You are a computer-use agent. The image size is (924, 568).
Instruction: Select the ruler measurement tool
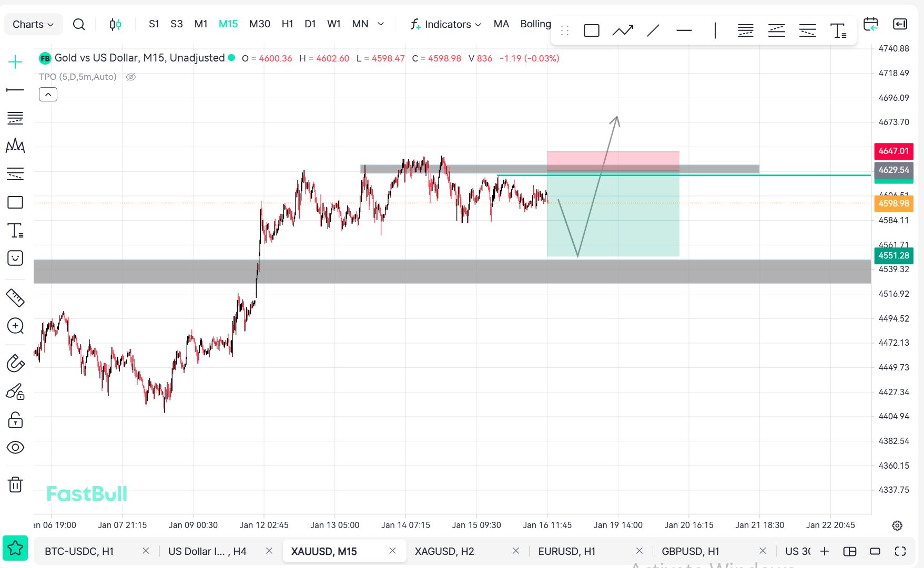15,298
